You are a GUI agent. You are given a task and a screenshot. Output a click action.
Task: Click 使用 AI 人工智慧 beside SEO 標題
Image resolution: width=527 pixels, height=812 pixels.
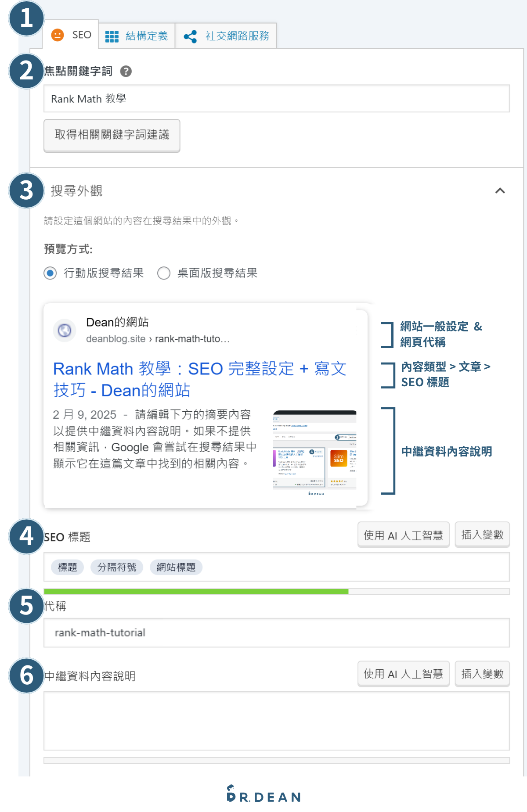pos(404,535)
